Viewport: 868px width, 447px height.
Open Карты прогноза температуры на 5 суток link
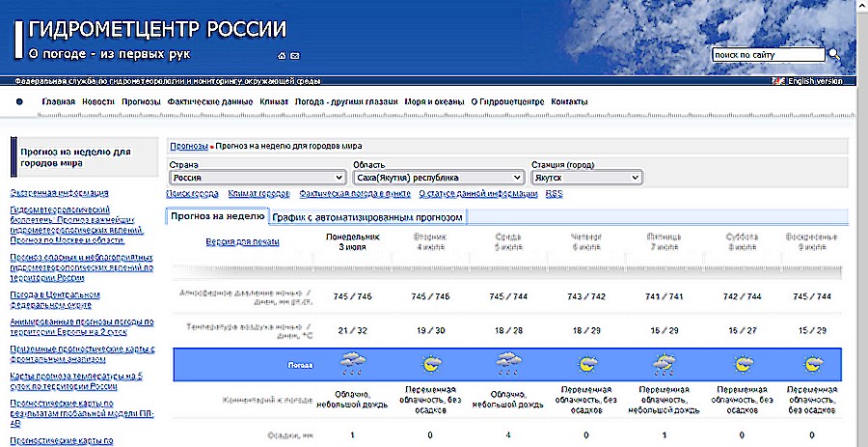pos(76,381)
